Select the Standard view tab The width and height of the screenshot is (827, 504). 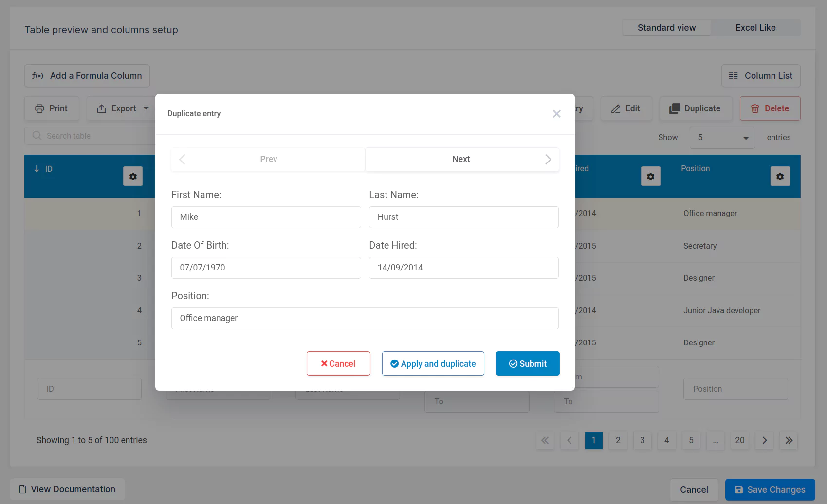click(x=666, y=27)
